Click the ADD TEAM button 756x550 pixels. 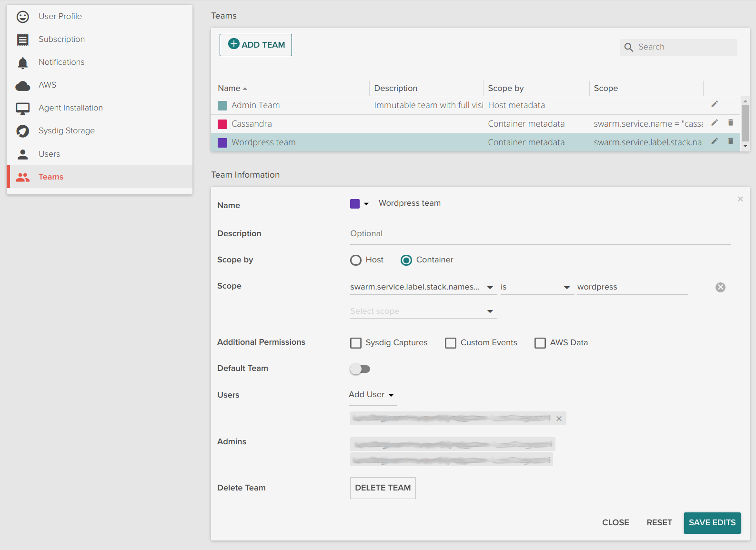[256, 45]
